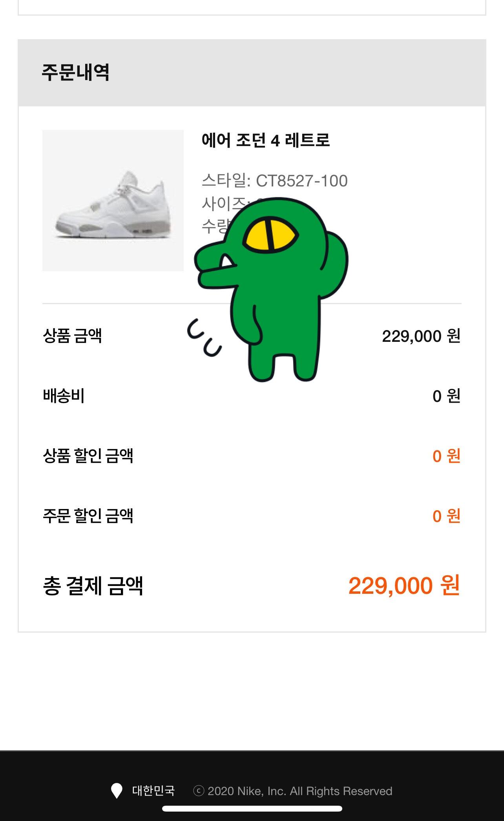504x821 pixels.
Task: Tap the 2020 Nike, Inc. copyright text
Action: [x=293, y=791]
